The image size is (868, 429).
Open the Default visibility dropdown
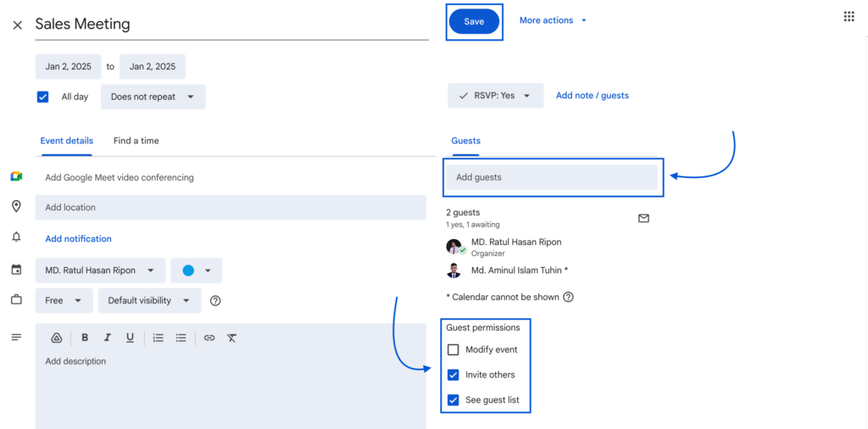click(x=148, y=300)
